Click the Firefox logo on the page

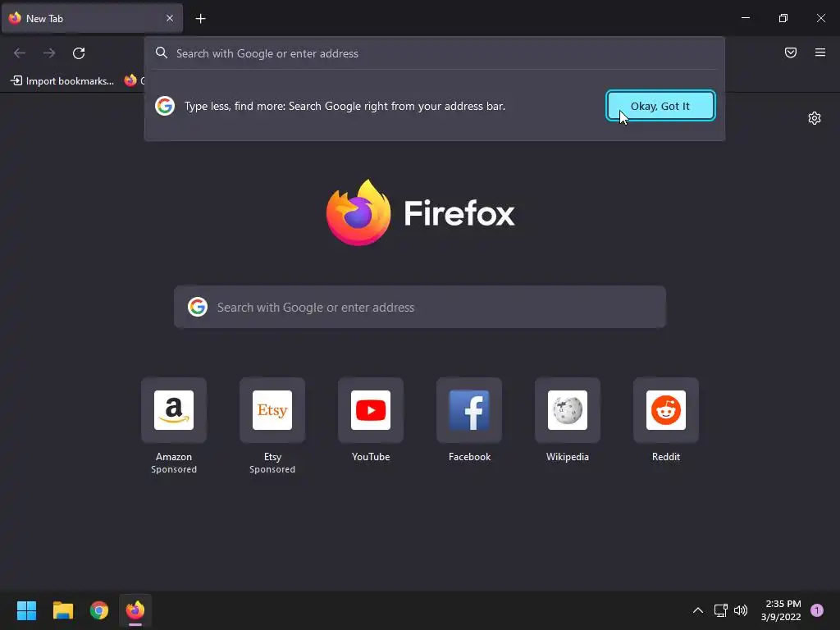[358, 212]
